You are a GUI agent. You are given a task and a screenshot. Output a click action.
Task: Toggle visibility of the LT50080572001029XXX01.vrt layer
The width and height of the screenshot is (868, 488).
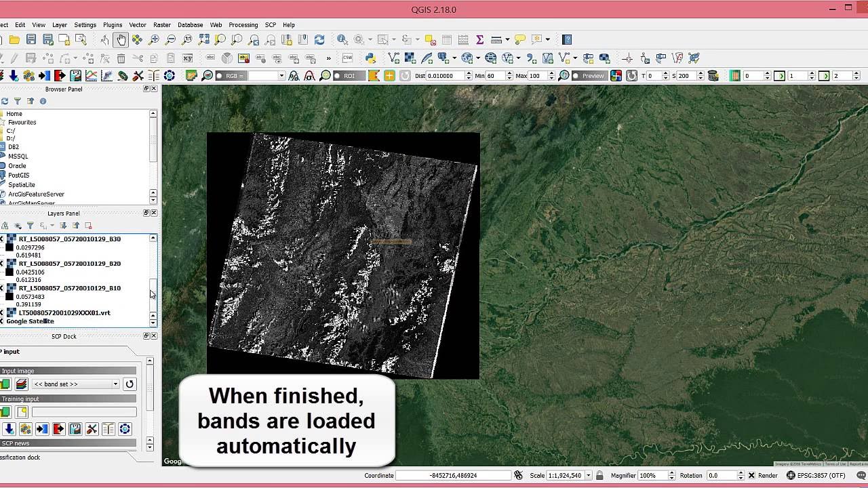(x=1, y=312)
